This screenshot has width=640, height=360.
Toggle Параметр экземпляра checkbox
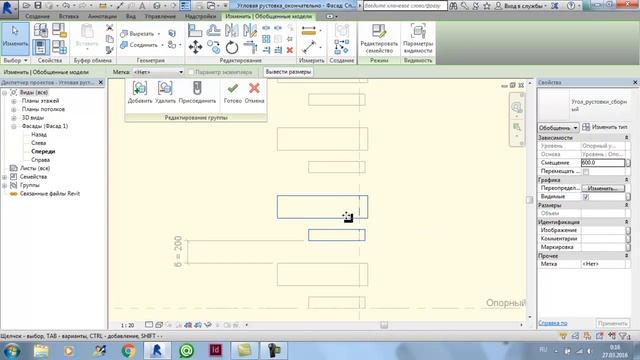[x=191, y=72]
